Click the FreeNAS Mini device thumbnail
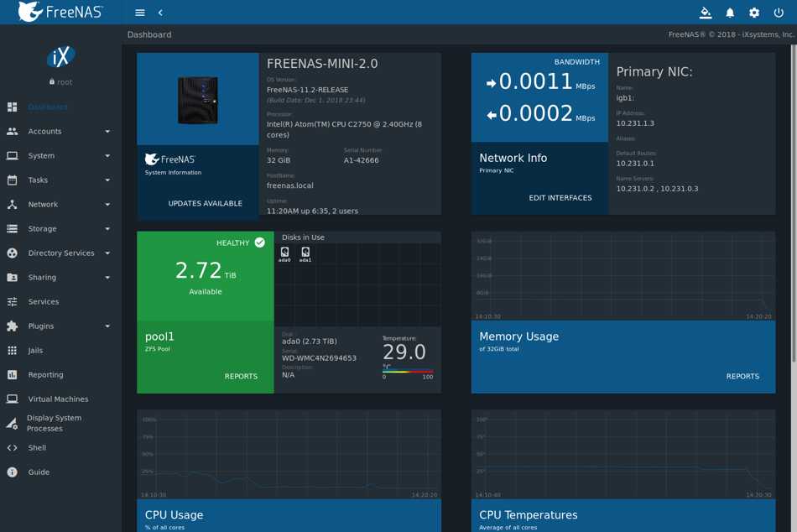This screenshot has width=797, height=532. coord(198,100)
